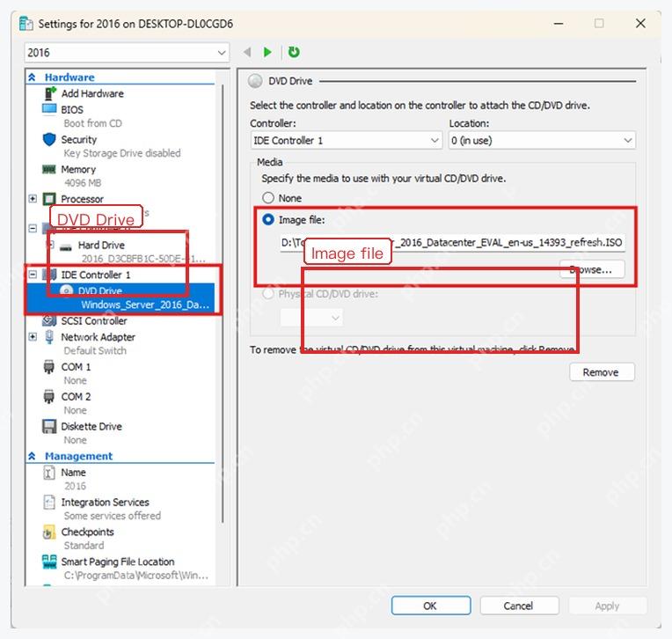Image resolution: width=672 pixels, height=639 pixels.
Task: Select the Memory tree item
Action: [x=78, y=170]
